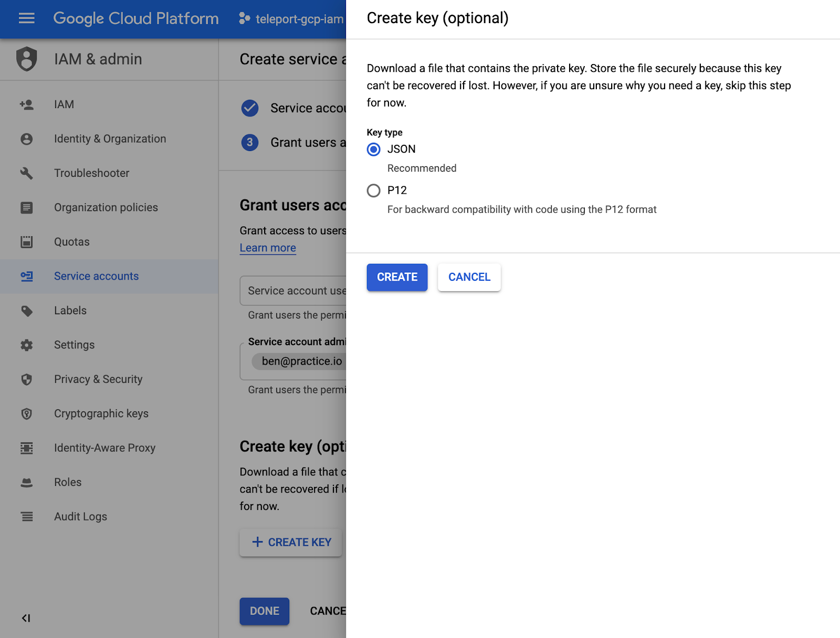
Task: Click the Key type label
Action: 384,132
